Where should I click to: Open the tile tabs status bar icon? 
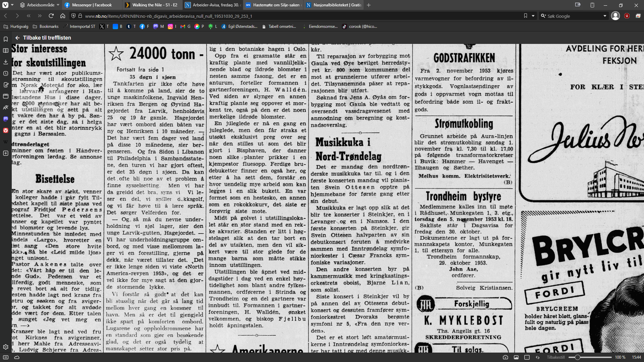[527, 357]
